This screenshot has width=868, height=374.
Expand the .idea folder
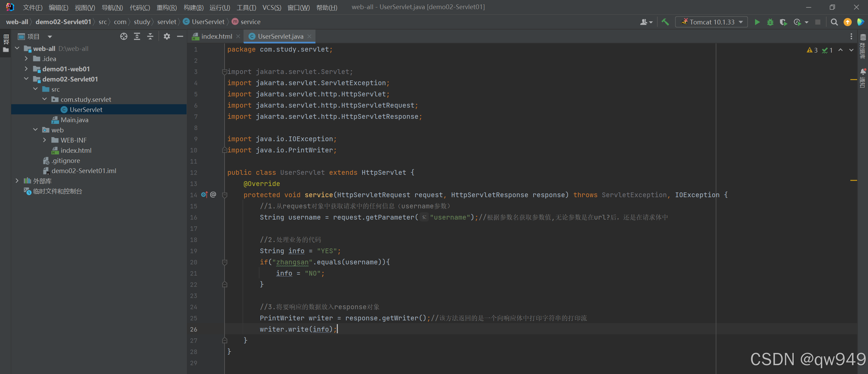tap(26, 58)
